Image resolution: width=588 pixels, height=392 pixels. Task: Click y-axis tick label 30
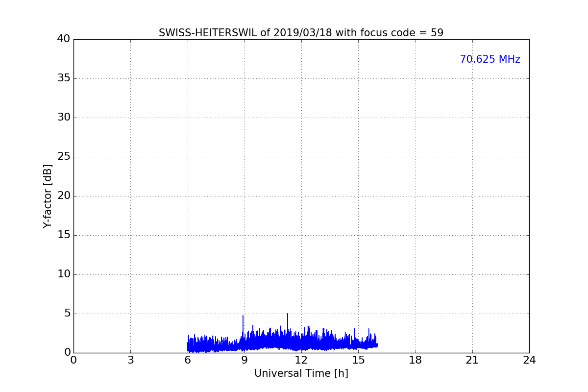coord(64,118)
